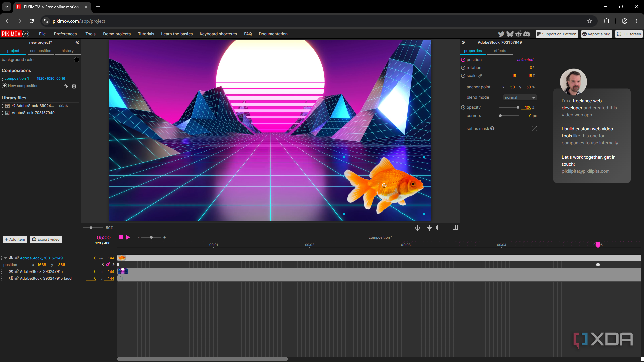Click the background color swatch
The image size is (644, 362).
77,60
